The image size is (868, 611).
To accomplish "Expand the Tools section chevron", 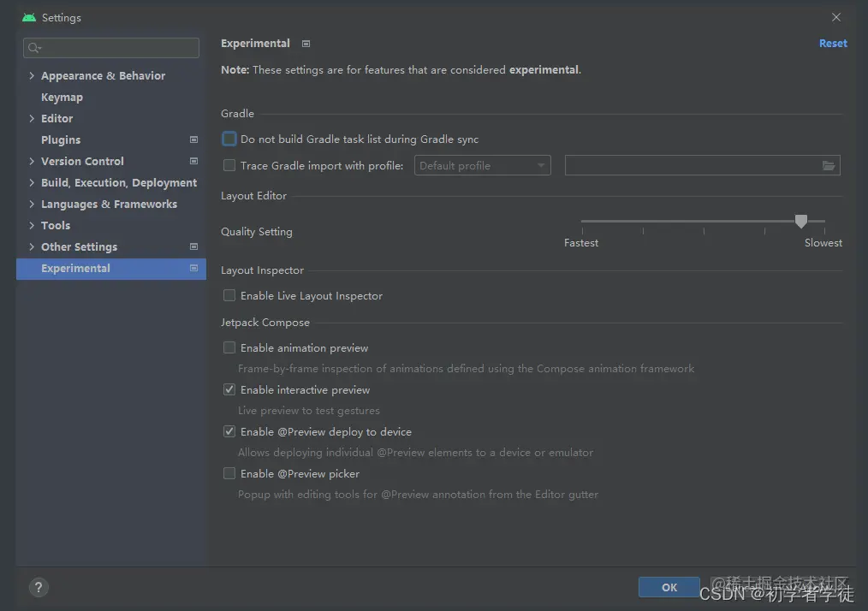I will click(32, 225).
